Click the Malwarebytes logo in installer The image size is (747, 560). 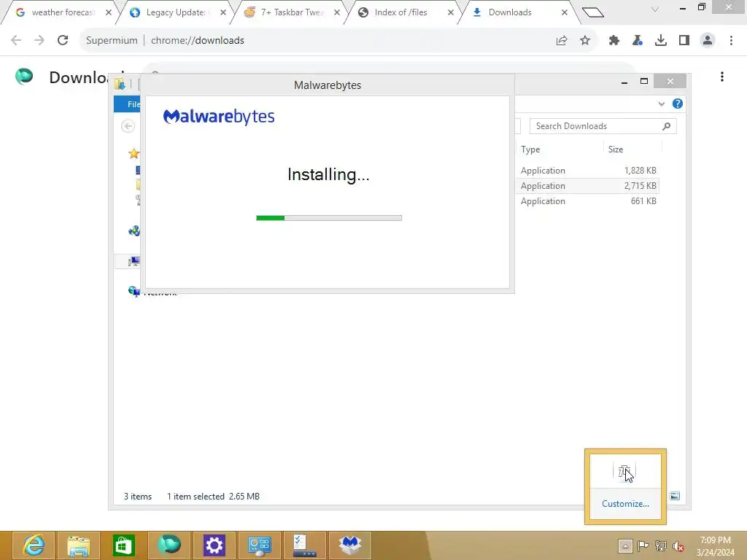coord(219,117)
